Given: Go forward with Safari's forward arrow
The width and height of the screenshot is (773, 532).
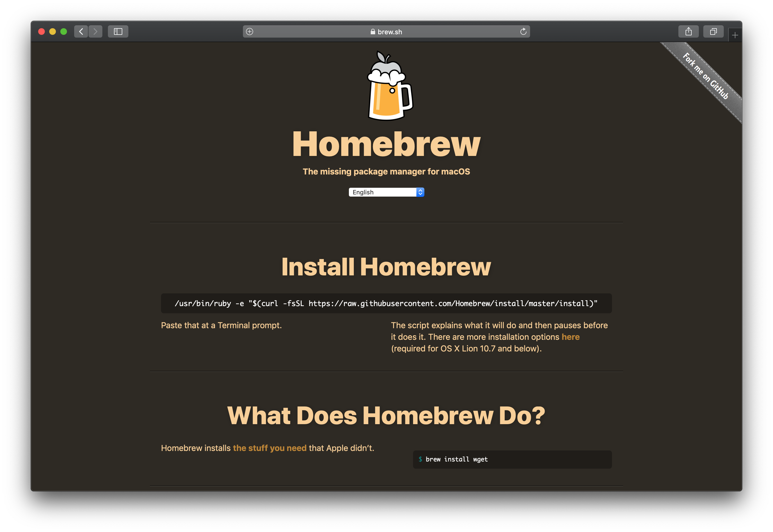Looking at the screenshot, I should tap(95, 32).
